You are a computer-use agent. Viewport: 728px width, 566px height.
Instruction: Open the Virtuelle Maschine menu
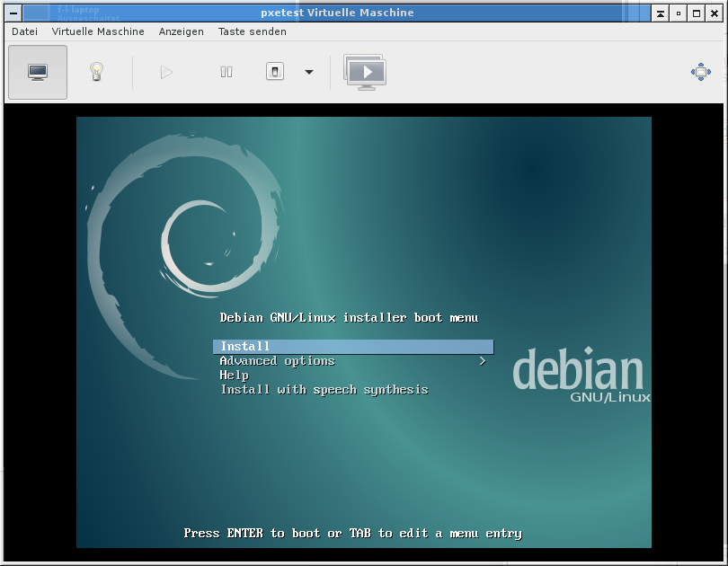click(x=98, y=31)
